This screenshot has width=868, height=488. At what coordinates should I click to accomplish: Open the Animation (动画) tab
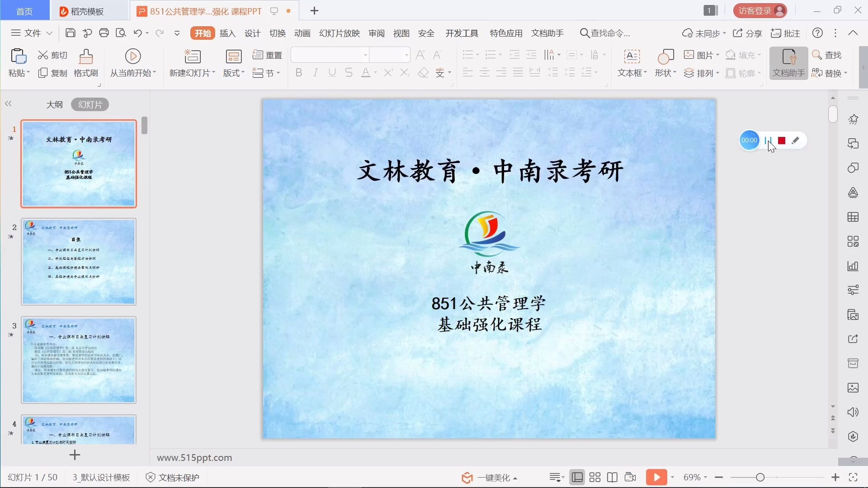[302, 33]
